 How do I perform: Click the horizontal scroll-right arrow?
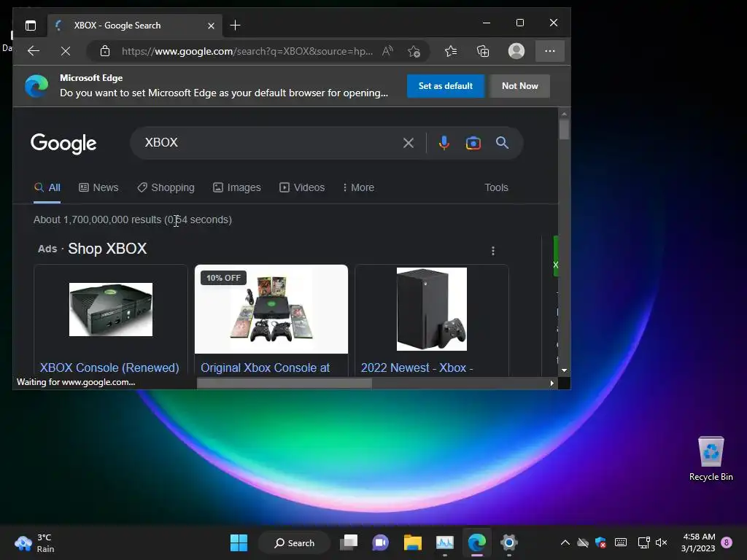(551, 383)
